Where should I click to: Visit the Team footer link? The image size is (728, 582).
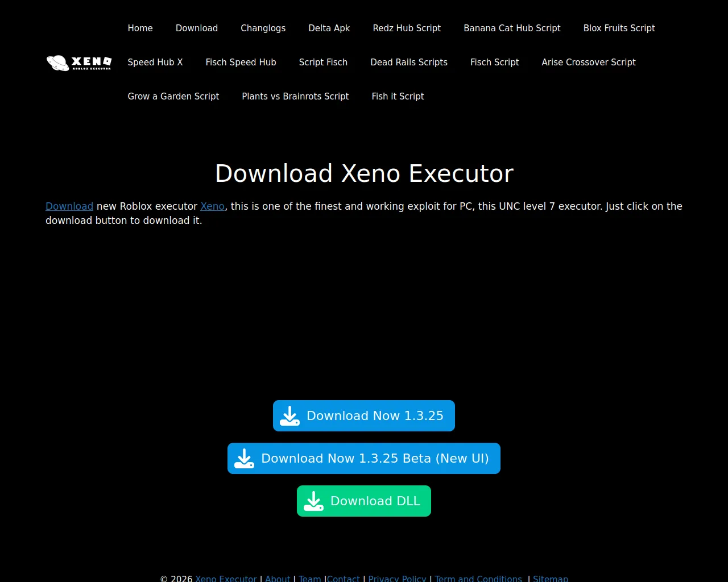[x=310, y=579]
